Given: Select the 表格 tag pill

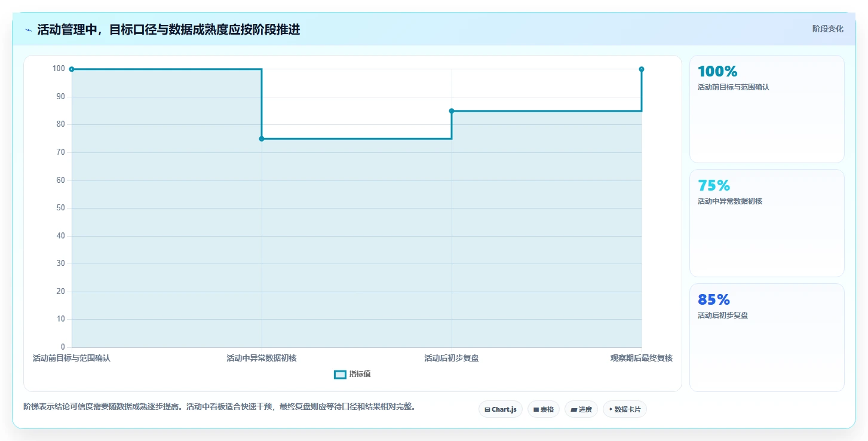Looking at the screenshot, I should pos(544,409).
